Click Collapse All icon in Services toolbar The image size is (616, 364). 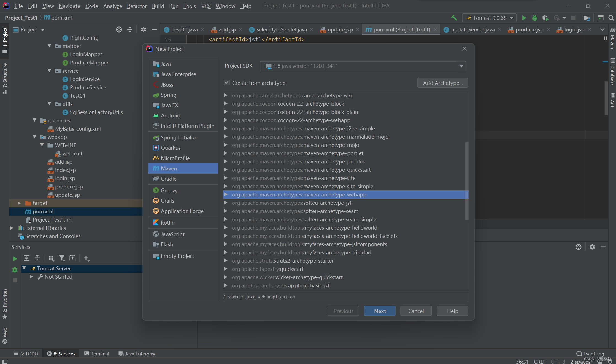tap(37, 258)
